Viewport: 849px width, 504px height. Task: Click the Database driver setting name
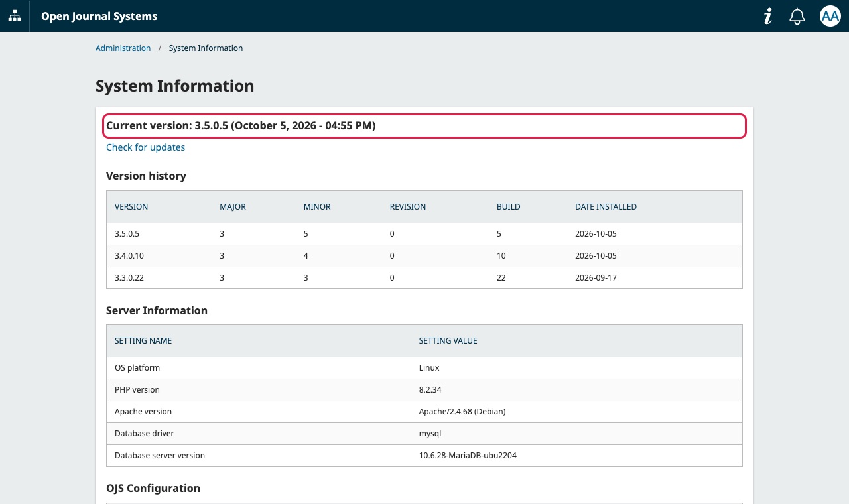pos(145,434)
